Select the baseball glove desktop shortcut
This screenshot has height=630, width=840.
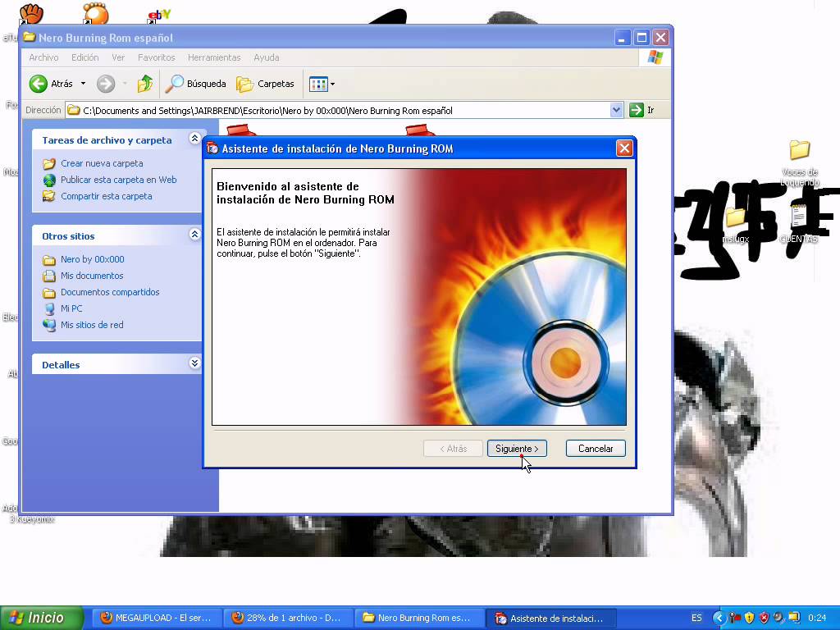tap(31, 13)
